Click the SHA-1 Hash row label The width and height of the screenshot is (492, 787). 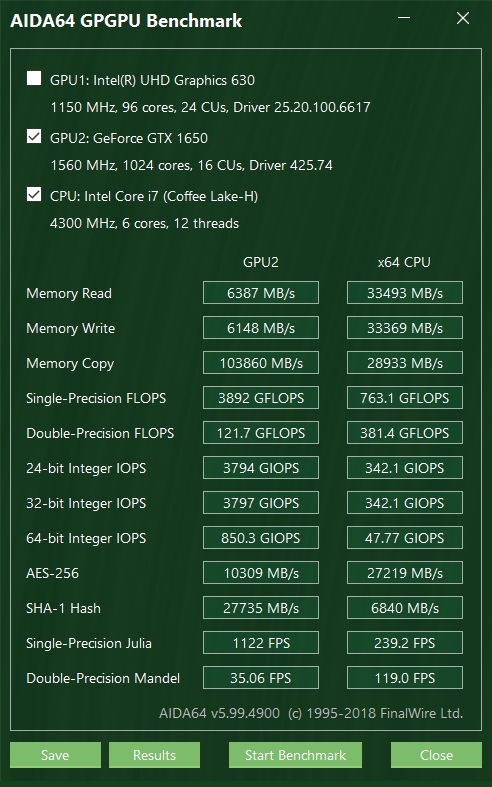(x=63, y=608)
